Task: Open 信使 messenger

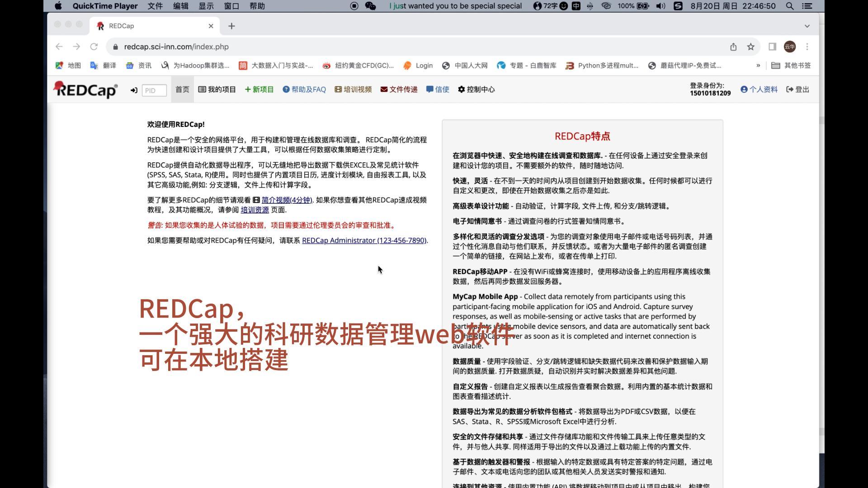Action: [438, 89]
